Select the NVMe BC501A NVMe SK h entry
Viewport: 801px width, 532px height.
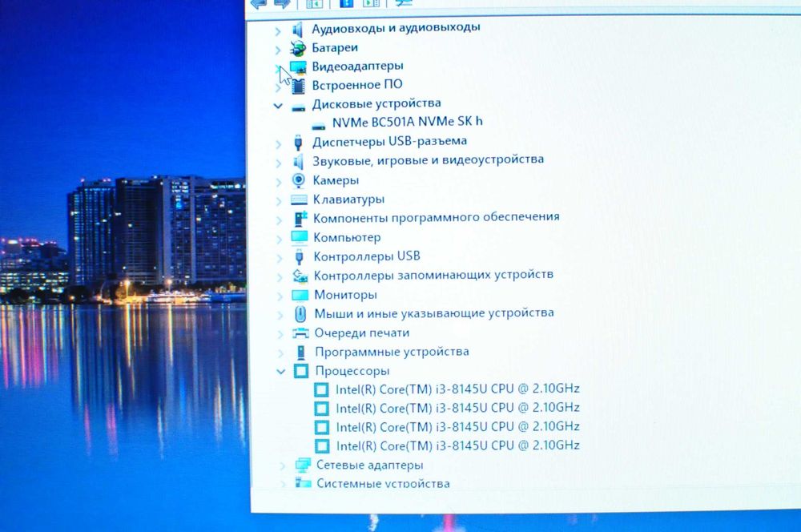(x=407, y=122)
